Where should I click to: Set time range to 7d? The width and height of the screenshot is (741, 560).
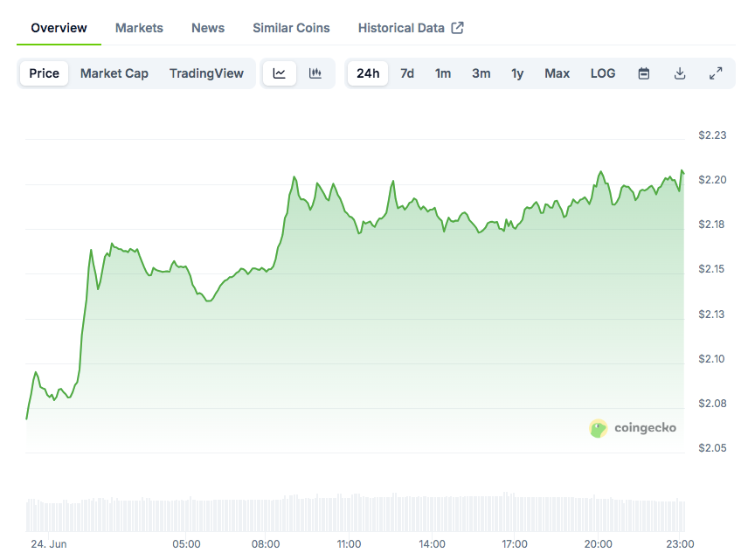[x=407, y=73]
